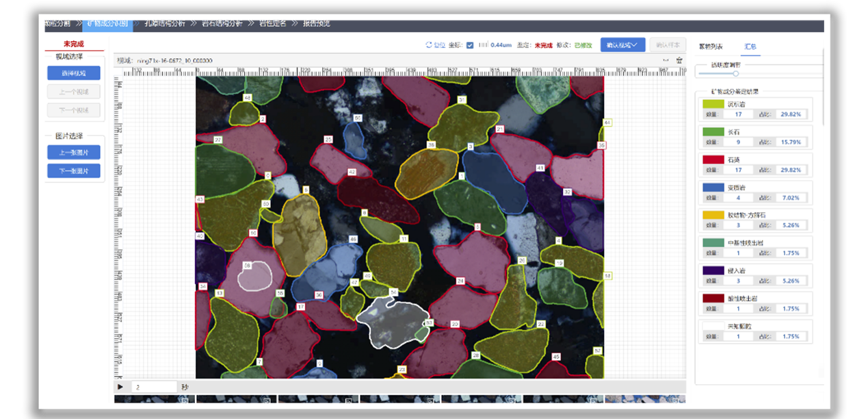This screenshot has height=419, width=868.
Task: Click the blue select view (选择视域) button
Action: (x=74, y=73)
